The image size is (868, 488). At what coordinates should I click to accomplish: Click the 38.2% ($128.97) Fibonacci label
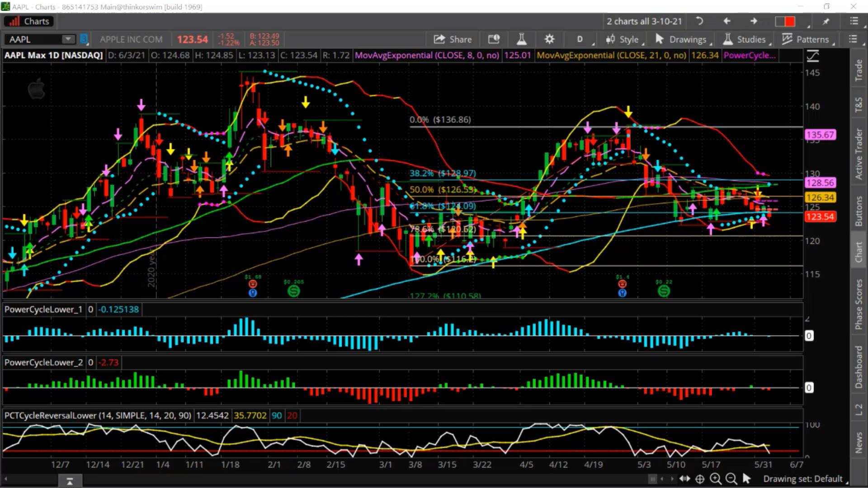(x=443, y=173)
